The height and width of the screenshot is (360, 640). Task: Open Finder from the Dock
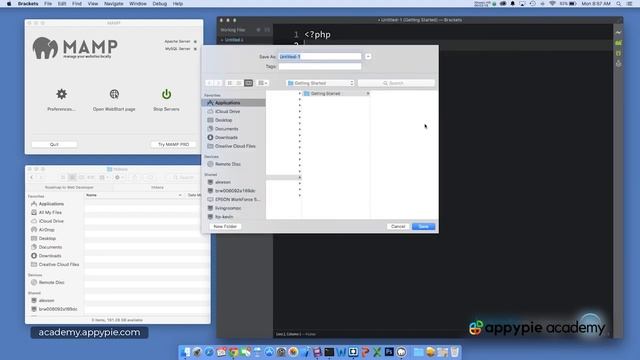185,352
